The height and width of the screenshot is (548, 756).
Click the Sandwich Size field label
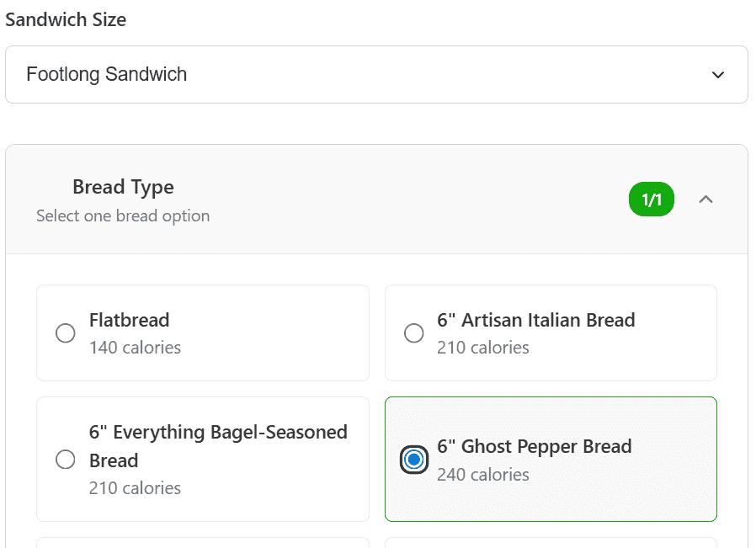[x=66, y=20]
